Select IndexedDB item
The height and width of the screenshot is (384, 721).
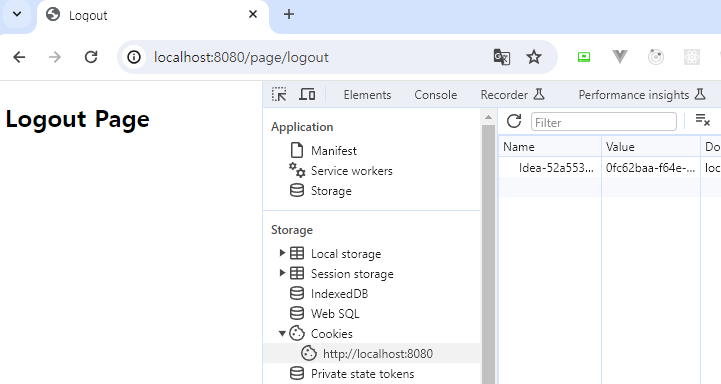coord(339,293)
